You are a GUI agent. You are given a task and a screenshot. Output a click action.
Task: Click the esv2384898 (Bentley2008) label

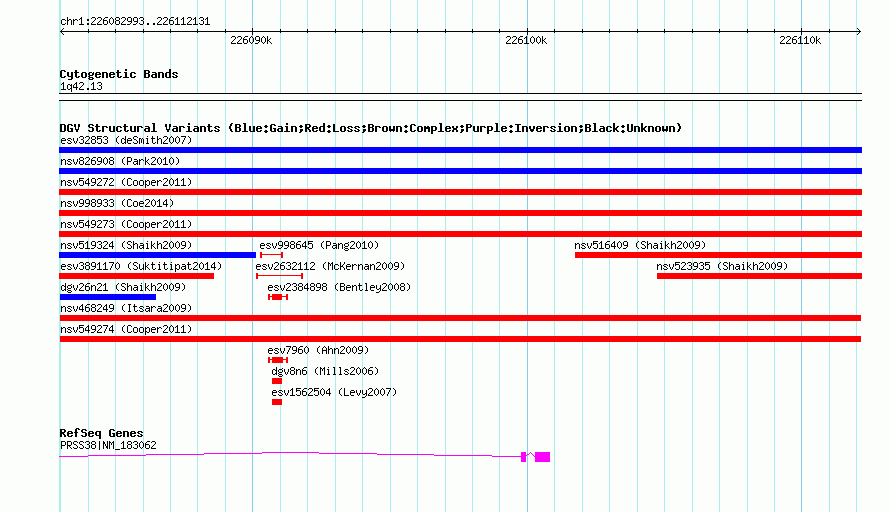[x=339, y=287]
